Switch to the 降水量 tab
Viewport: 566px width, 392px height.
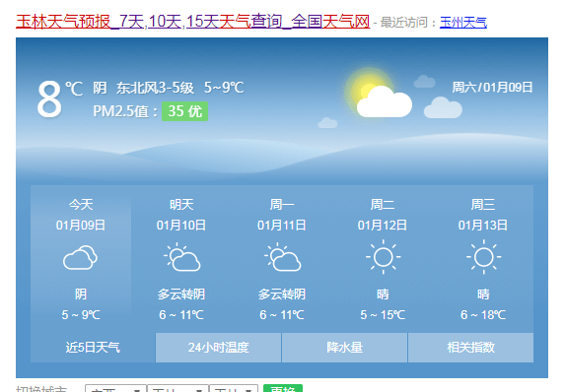point(345,348)
